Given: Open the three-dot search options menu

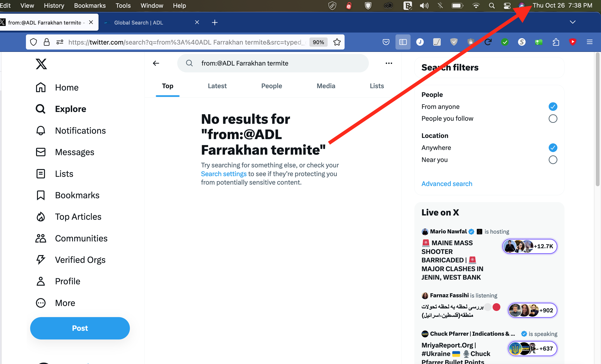Looking at the screenshot, I should coord(389,63).
